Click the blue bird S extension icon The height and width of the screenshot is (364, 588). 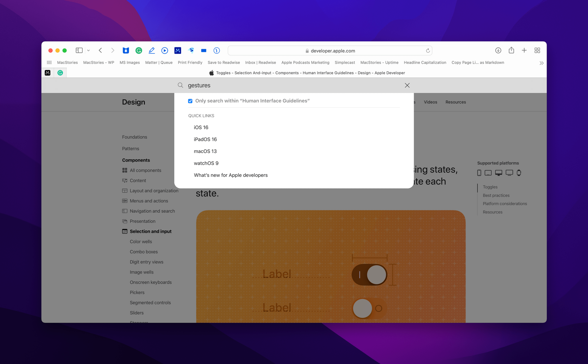(x=191, y=51)
